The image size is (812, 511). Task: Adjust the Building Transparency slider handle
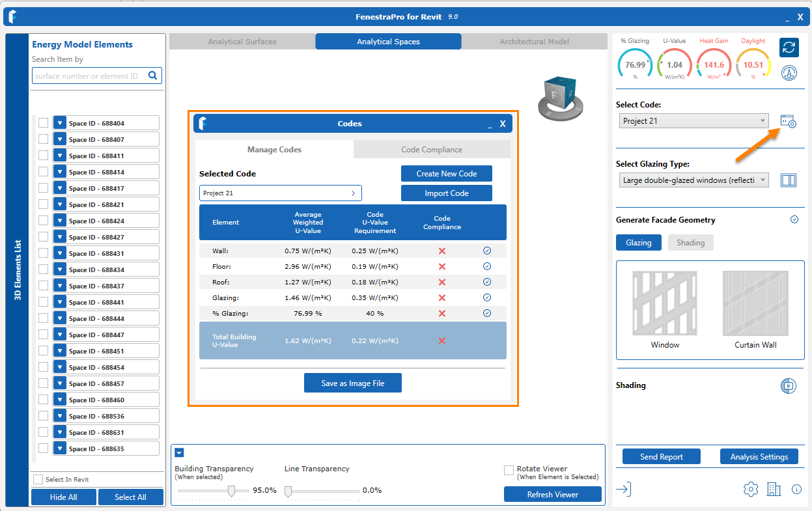point(231,491)
